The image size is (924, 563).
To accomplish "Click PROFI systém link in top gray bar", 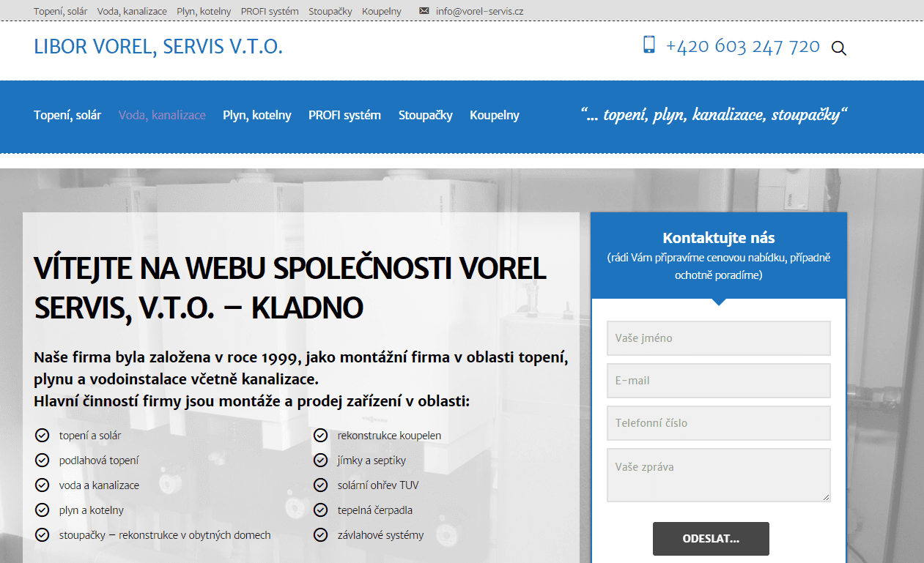I will pyautogui.click(x=270, y=12).
